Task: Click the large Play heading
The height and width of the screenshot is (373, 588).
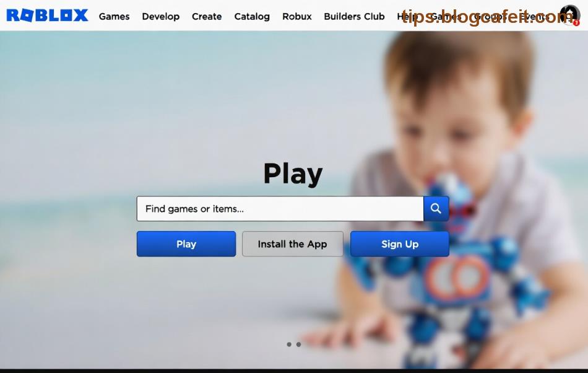Action: coord(293,173)
